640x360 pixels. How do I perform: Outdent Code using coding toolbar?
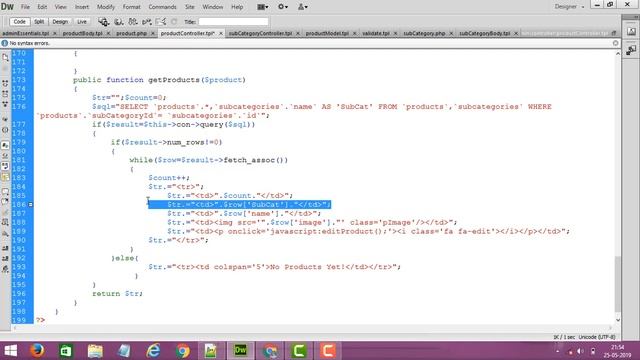coord(5,258)
